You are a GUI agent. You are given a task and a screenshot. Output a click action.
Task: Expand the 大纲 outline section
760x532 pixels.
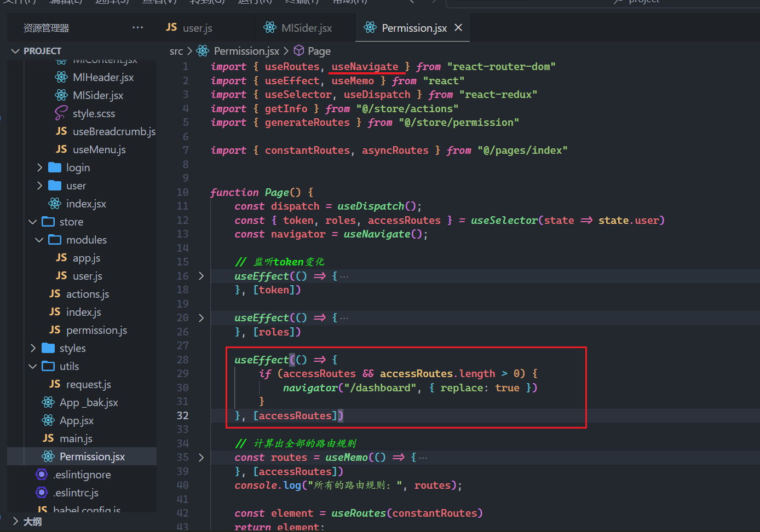(15, 521)
